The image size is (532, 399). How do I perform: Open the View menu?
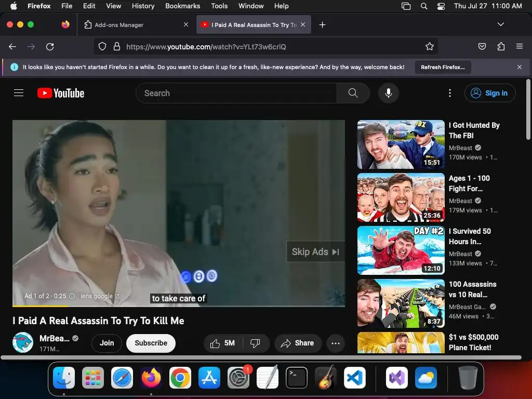pyautogui.click(x=113, y=6)
